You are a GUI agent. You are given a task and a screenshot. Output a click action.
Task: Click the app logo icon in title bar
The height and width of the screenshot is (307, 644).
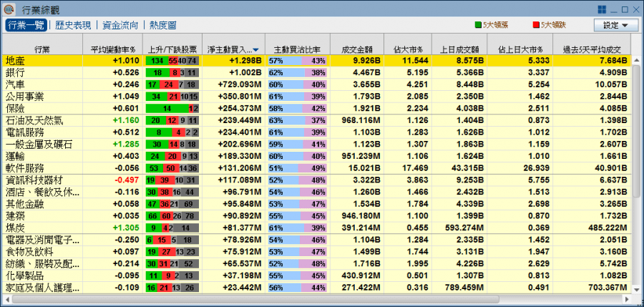9,9
